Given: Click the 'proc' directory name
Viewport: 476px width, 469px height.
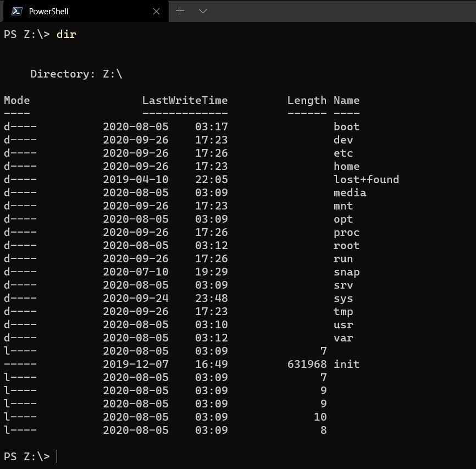Looking at the screenshot, I should click(x=346, y=233).
